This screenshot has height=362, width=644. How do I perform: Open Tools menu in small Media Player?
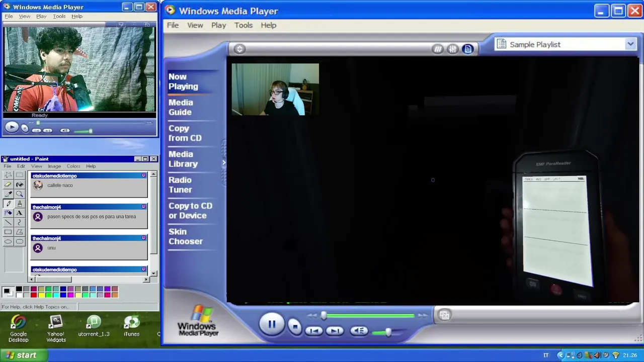pos(59,16)
